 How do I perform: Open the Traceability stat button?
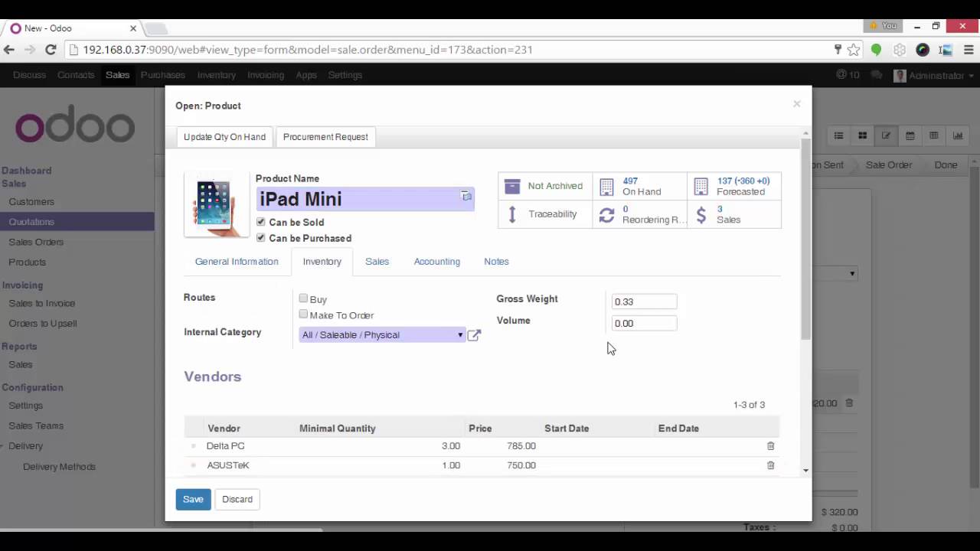[x=545, y=214]
